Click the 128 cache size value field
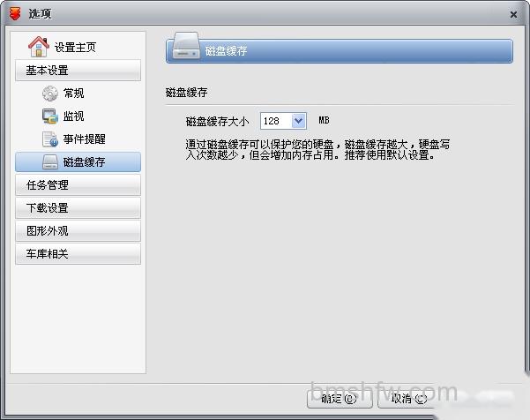This screenshot has width=530, height=420. tap(275, 121)
